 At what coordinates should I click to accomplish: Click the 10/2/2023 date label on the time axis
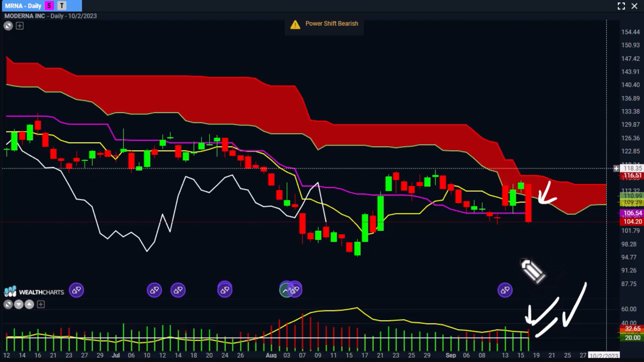[604, 356]
